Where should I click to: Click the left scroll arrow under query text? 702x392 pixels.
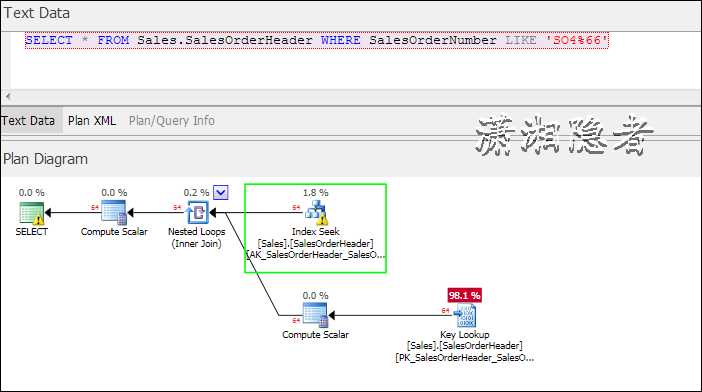[8, 96]
